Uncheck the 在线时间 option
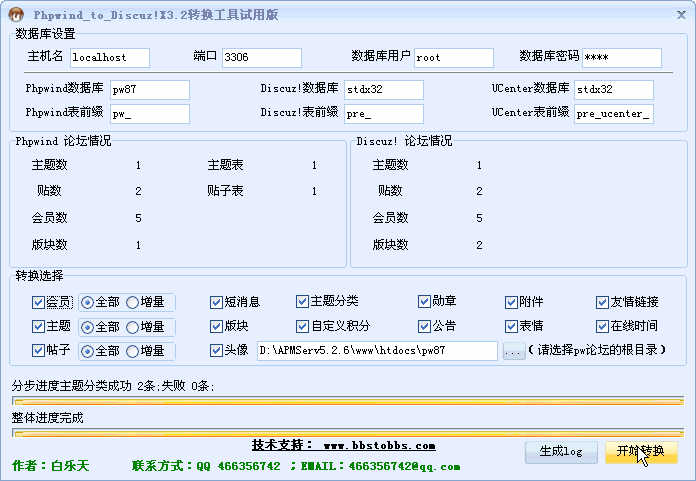This screenshot has height=481, width=696. click(602, 327)
